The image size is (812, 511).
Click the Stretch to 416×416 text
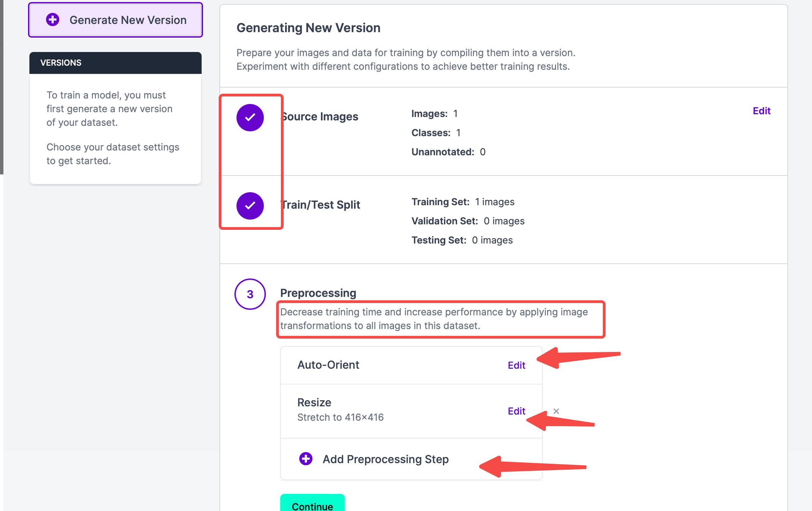(340, 417)
